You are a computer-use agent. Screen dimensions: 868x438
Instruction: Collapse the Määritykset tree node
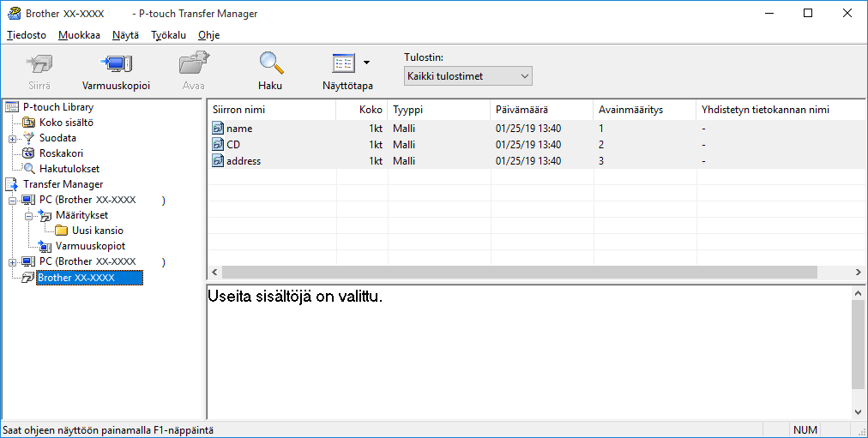point(28,216)
